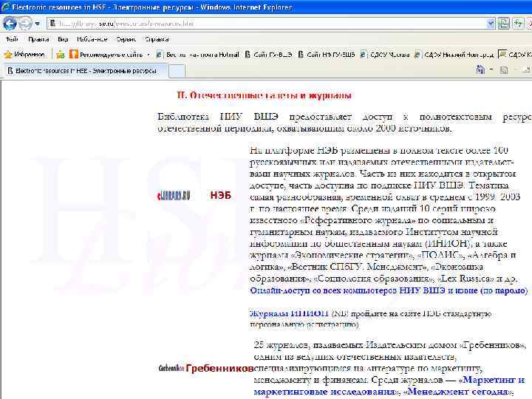Click the Grebennikon logo image
This screenshot has width=532, height=399.
point(171,368)
